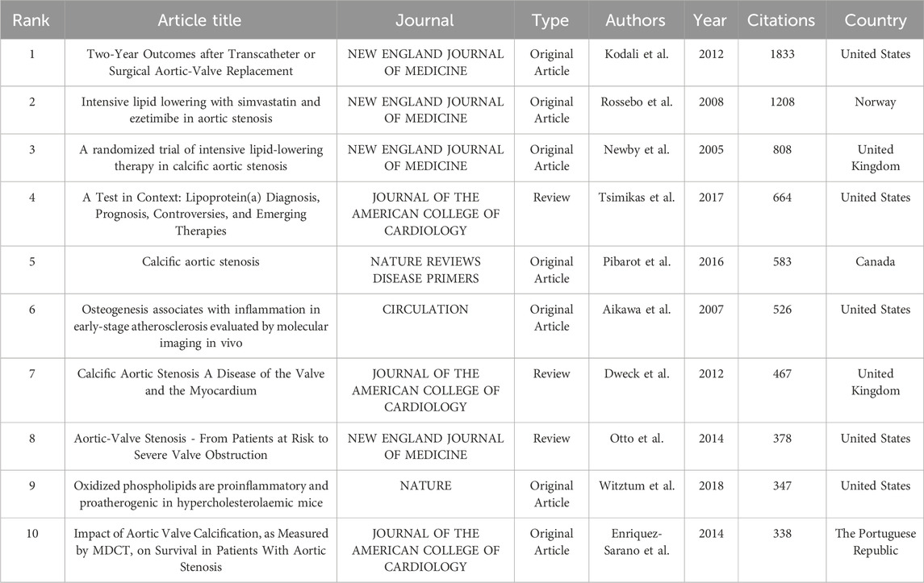Screen dimensions: 924x583
Task: Click the Journal column header
Action: point(424,20)
